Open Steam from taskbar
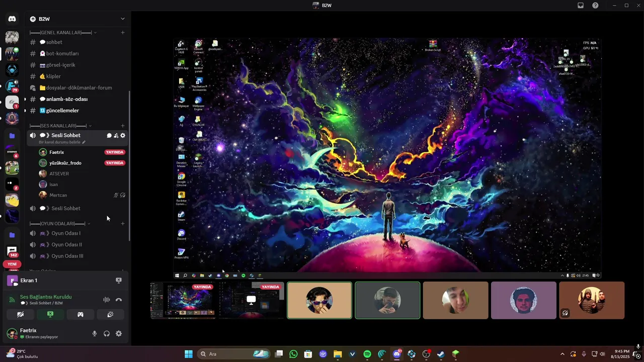644x362 pixels. click(x=441, y=354)
